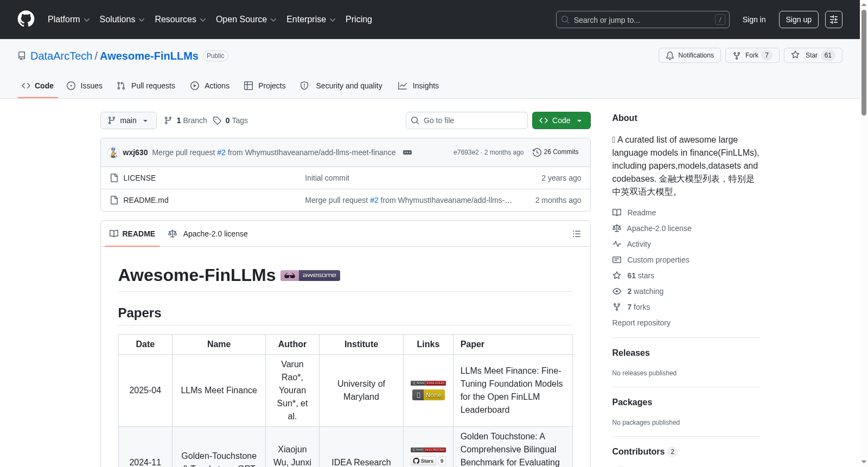Expand the Resources menu
The height and width of the screenshot is (467, 868).
(180, 20)
